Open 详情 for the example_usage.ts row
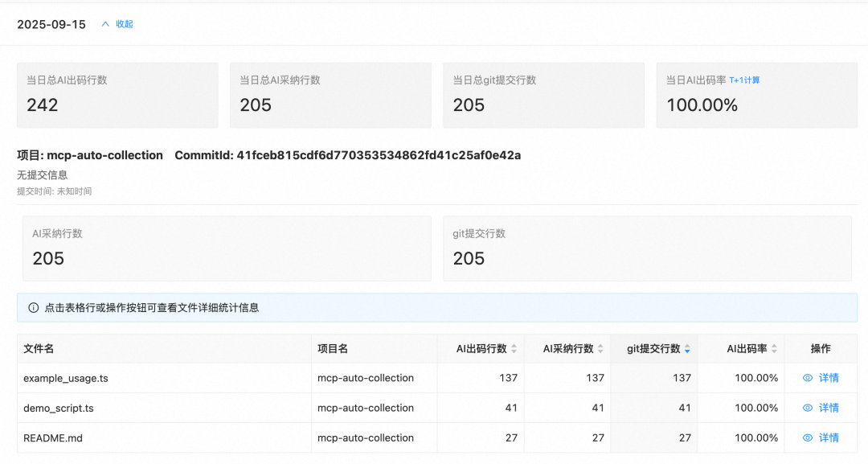The image size is (868, 464). pos(828,378)
